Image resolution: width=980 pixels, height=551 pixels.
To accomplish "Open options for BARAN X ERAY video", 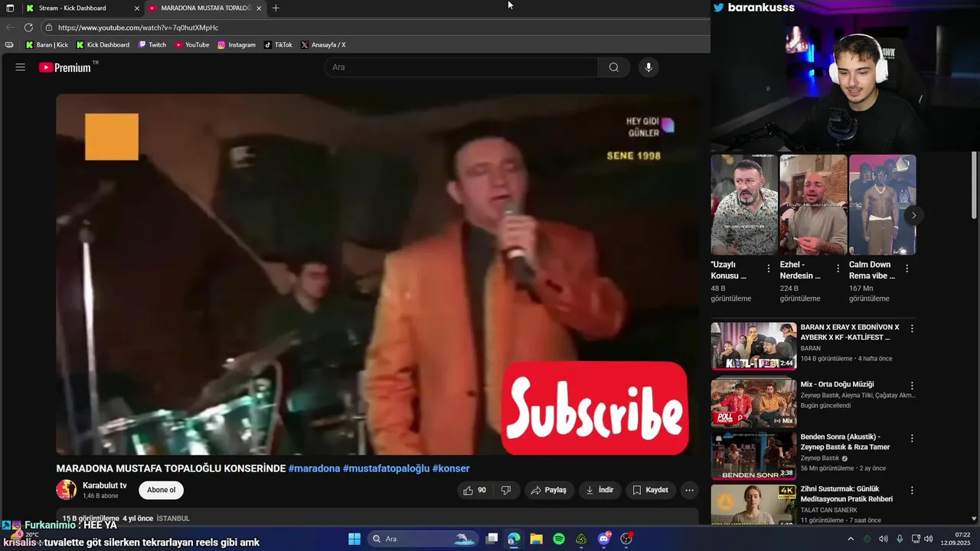I will [x=912, y=328].
